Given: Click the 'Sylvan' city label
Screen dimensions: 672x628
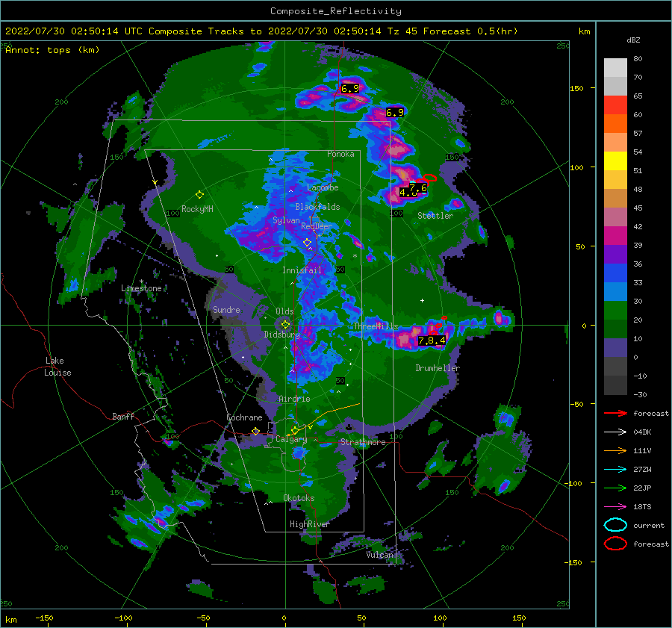Looking at the screenshot, I should tap(286, 220).
